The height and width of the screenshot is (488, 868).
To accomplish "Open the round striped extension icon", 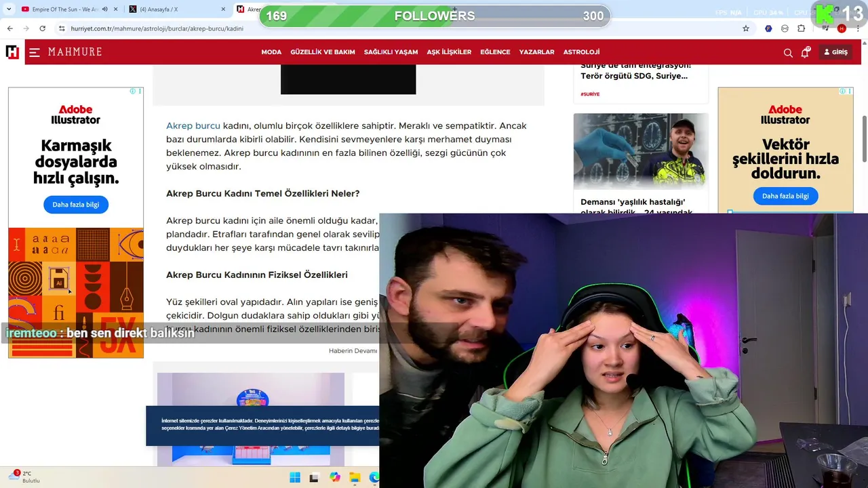I will point(785,28).
